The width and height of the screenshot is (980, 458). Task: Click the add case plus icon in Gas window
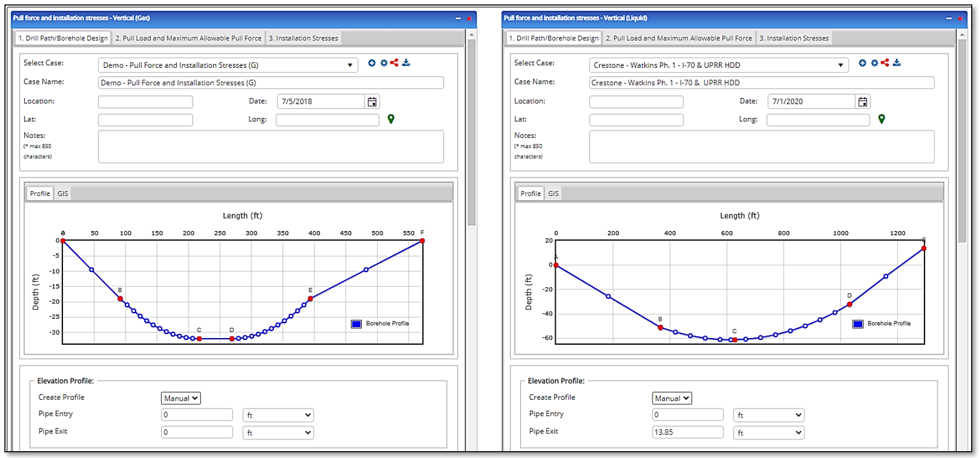tap(372, 63)
